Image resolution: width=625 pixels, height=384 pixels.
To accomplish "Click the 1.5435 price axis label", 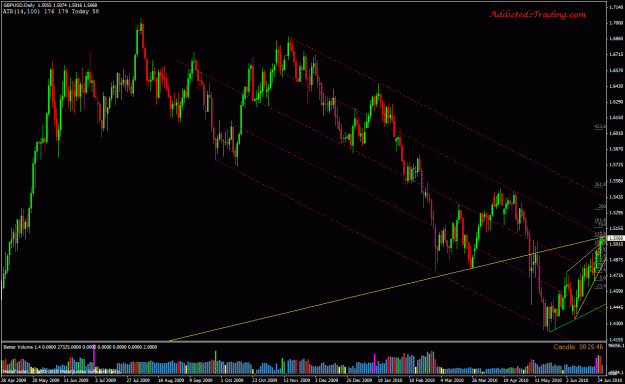I will coord(616,197).
